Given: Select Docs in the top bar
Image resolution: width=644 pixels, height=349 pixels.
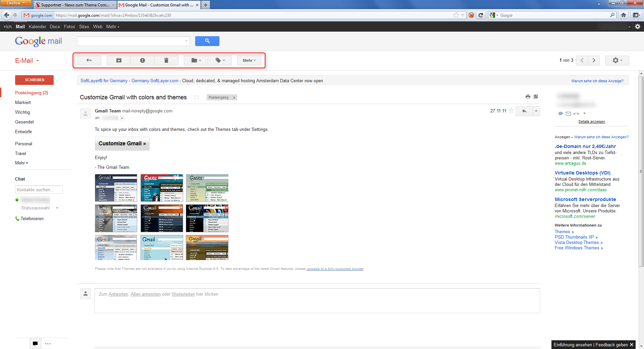Looking at the screenshot, I should 55,27.
